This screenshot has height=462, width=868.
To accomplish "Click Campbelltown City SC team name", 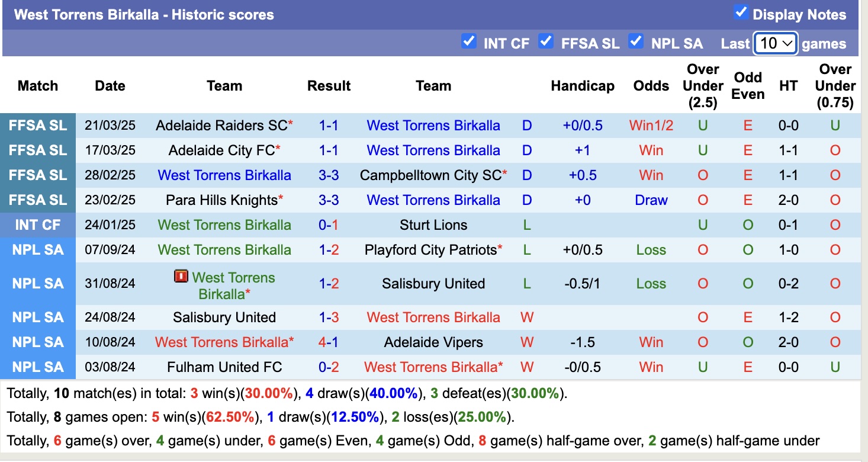I will point(430,175).
